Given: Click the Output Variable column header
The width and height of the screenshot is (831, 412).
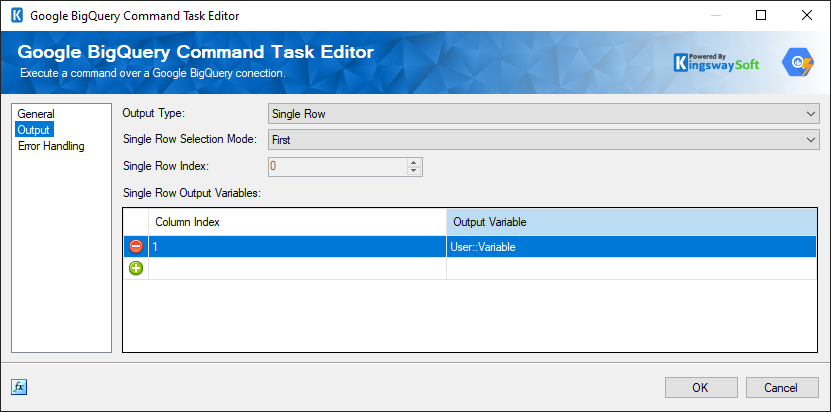Looking at the screenshot, I should [x=631, y=222].
